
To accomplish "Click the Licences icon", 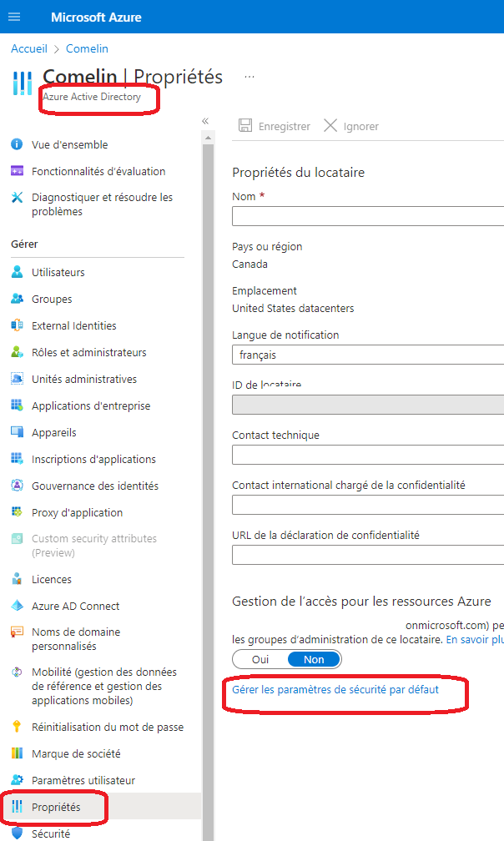I will 18,579.
